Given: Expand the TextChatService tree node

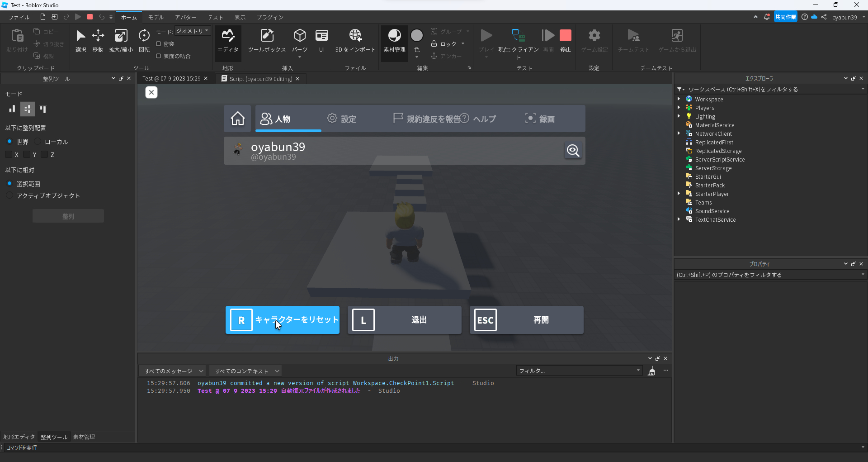Looking at the screenshot, I should (x=679, y=219).
